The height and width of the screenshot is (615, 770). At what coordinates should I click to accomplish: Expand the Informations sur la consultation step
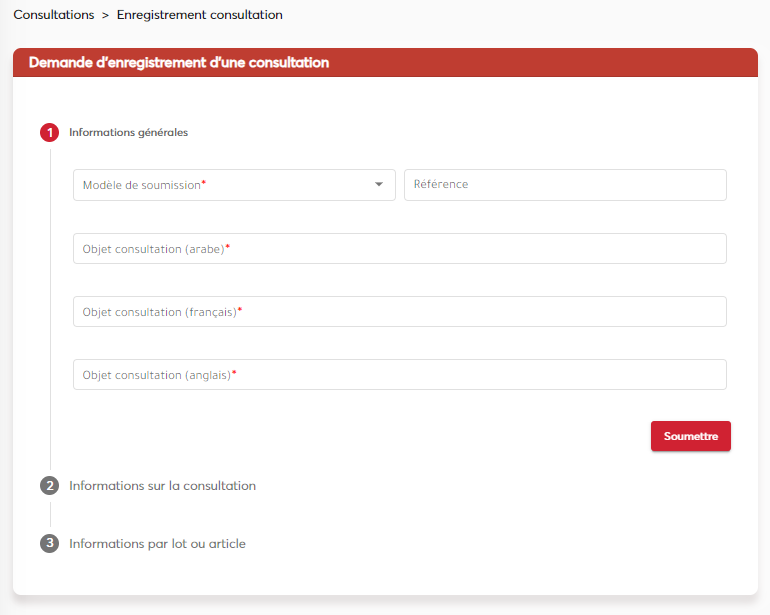click(162, 486)
